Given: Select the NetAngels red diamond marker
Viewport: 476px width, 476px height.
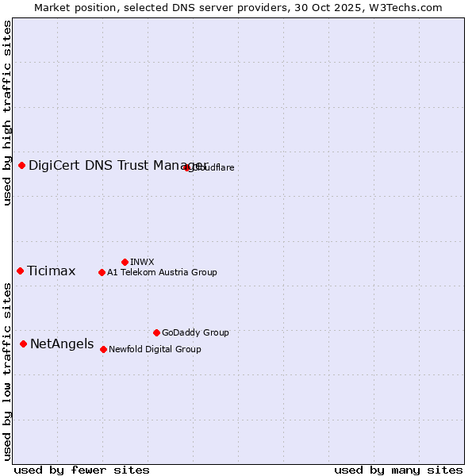Looking at the screenshot, I should [23, 344].
